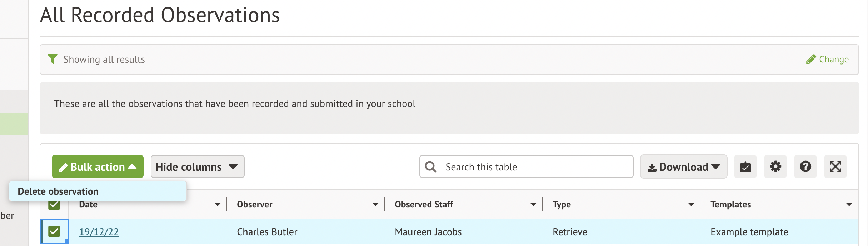Click the magnifying glass search icon
Image resolution: width=868 pixels, height=246 pixels.
click(431, 167)
